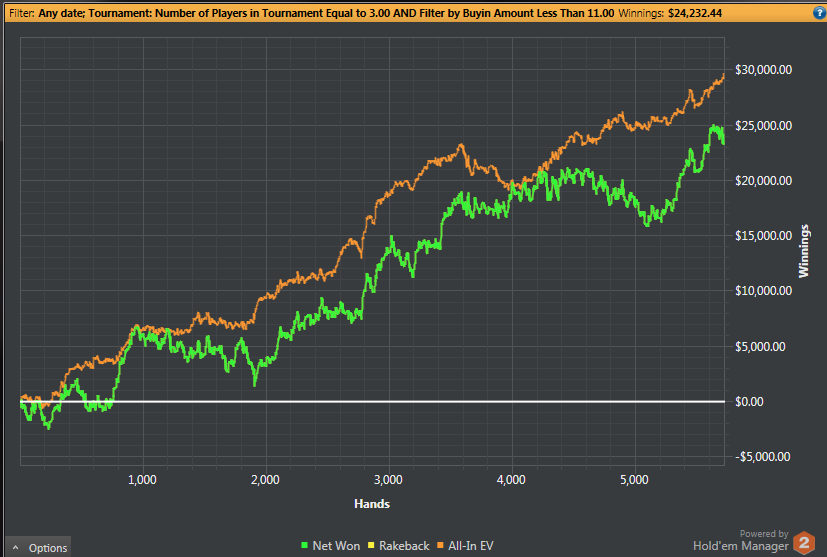Click the $30,000.00 axis label
Viewport: 827px width, 557px height.
(x=763, y=70)
